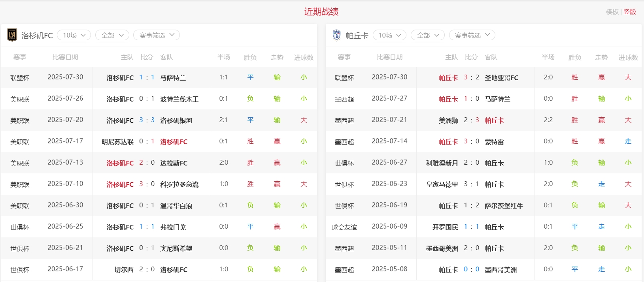This screenshot has width=644, height=282.
Task: Click the 3:3 score against 洛杉矶银河
Action: tap(147, 120)
